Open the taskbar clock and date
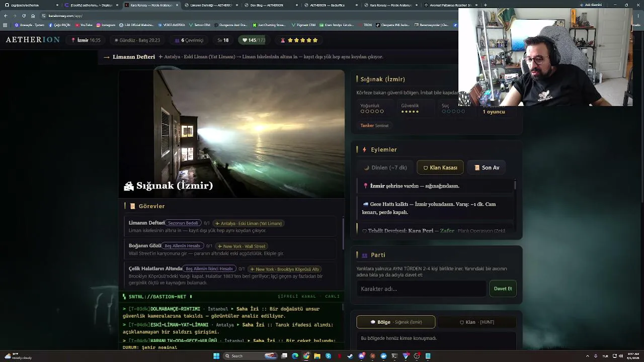This screenshot has width=644, height=362. coord(633,356)
